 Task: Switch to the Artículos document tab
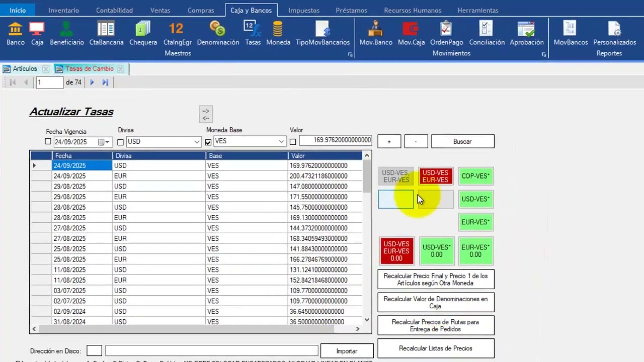(25, 69)
